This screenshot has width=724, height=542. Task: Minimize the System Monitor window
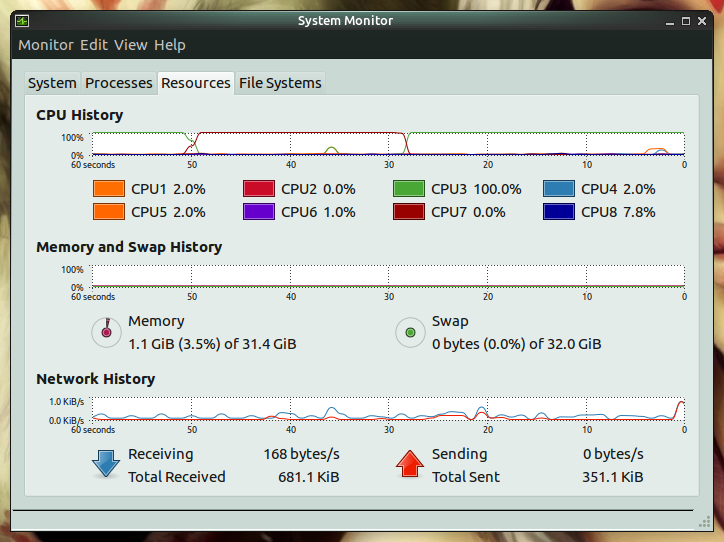tap(670, 22)
